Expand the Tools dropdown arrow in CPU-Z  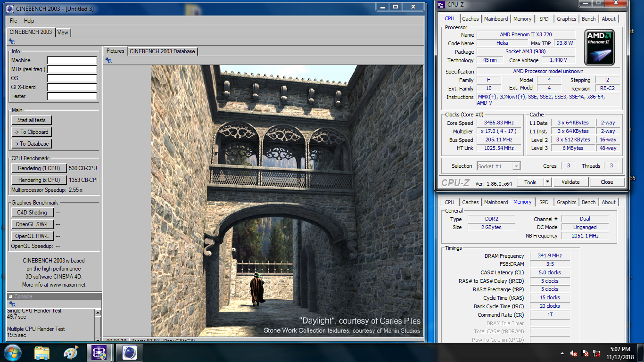click(x=547, y=182)
